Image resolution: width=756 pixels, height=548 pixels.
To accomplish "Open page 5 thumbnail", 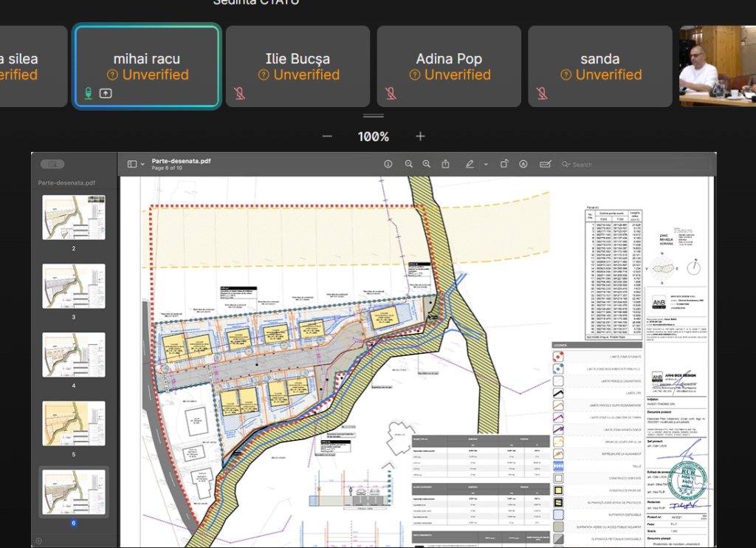I will 74,423.
